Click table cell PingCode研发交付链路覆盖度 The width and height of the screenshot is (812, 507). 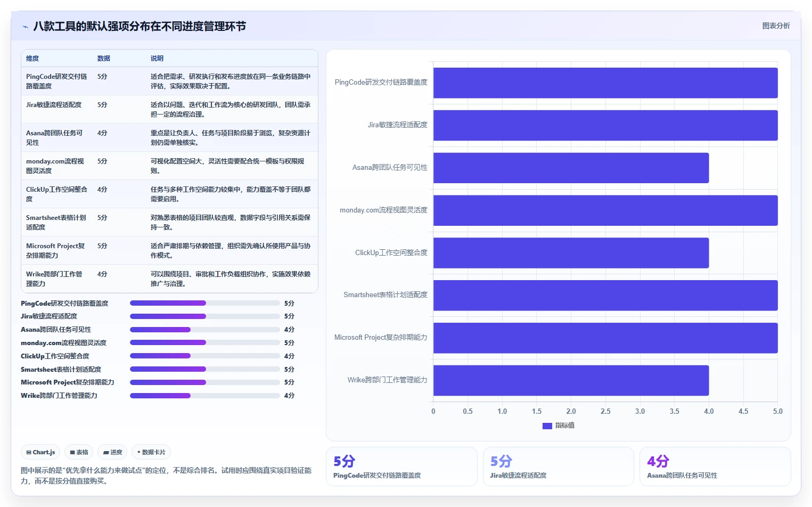click(x=56, y=81)
